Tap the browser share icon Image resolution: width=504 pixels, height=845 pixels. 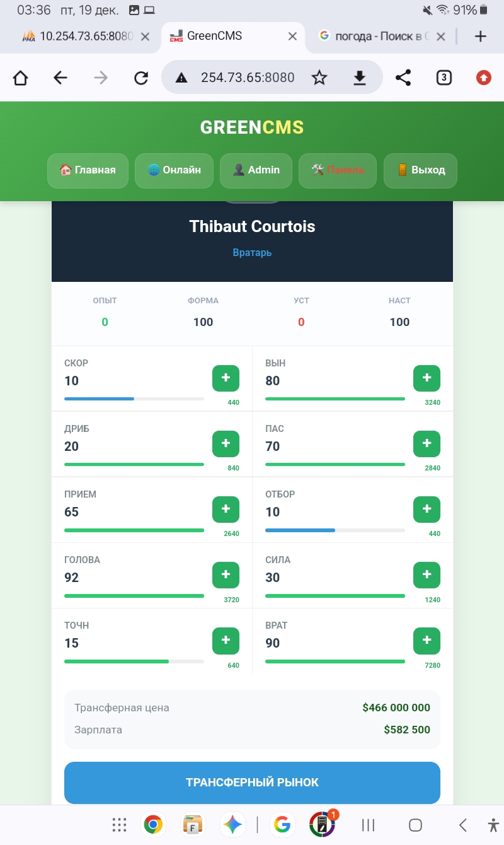coord(403,78)
